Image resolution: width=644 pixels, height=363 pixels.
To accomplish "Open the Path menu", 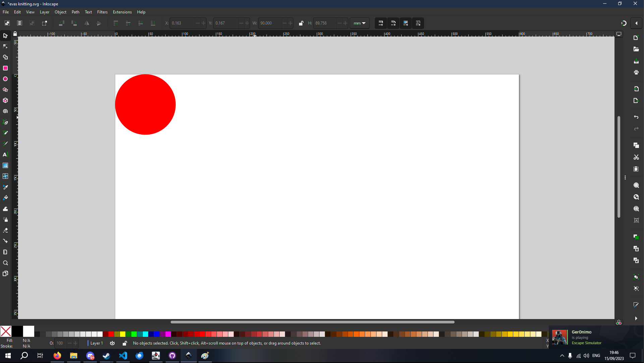I will click(75, 12).
